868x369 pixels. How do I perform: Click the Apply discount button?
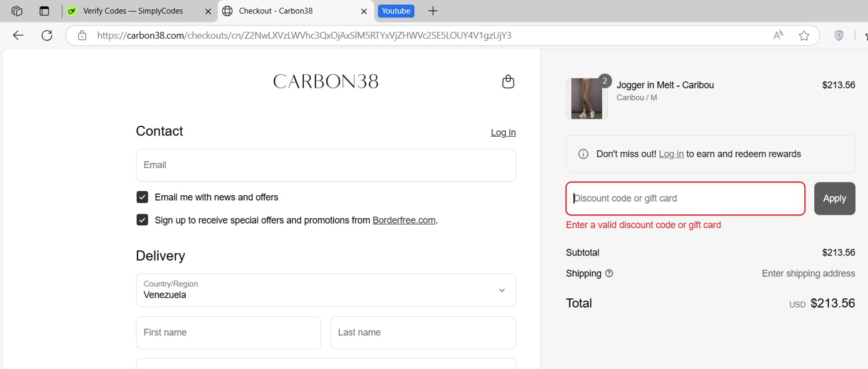[x=834, y=199]
